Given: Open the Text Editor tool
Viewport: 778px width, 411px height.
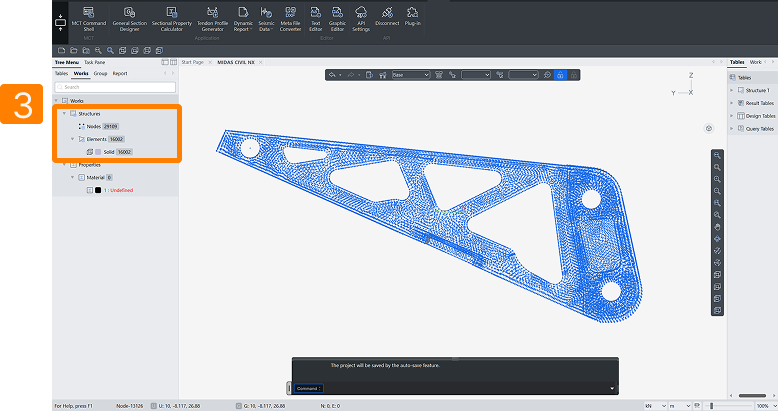Looking at the screenshot, I should click(x=316, y=19).
